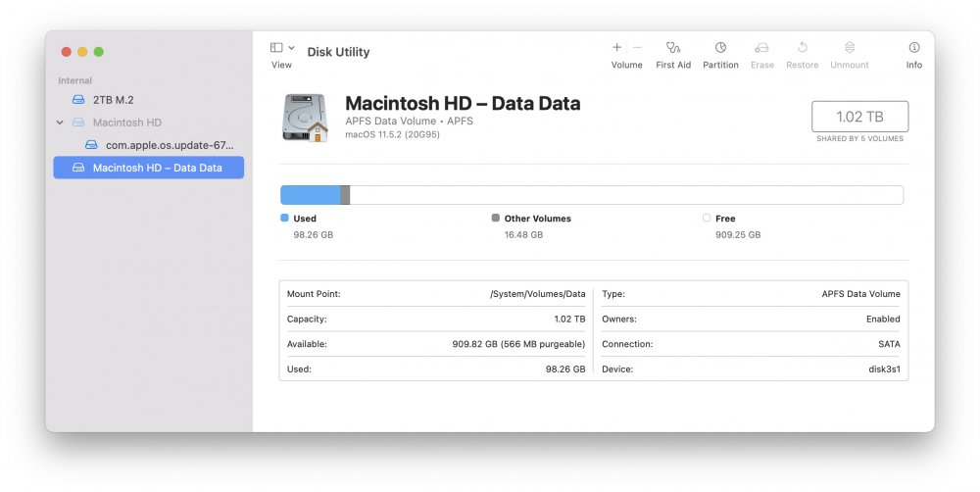Add a volume with the plus icon
980x492 pixels.
click(616, 47)
